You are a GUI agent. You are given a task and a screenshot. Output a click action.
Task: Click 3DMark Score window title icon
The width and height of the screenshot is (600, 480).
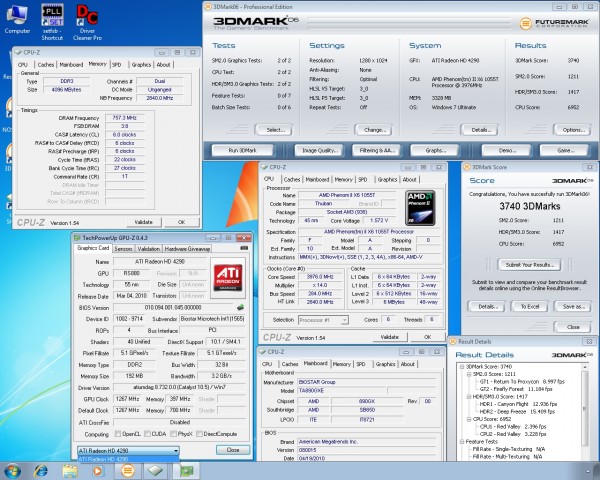click(x=467, y=167)
